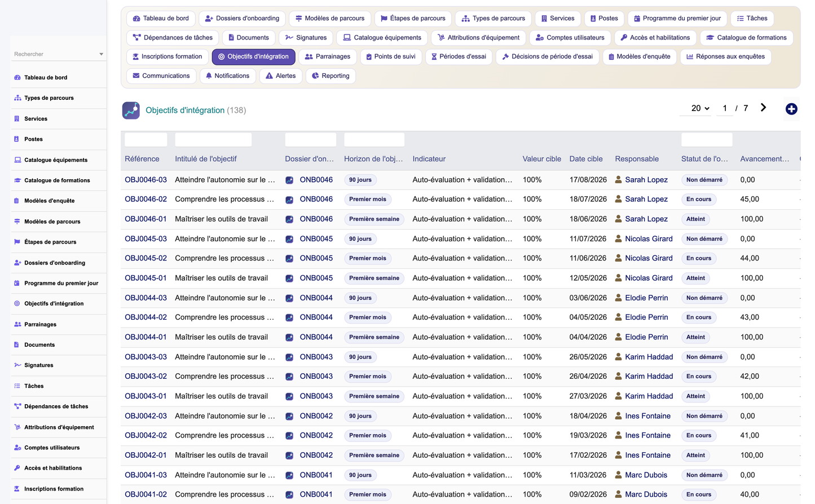This screenshot has height=504, width=815.
Task: Open Marc Dubois link in OBJ0041-03 row
Action: tap(646, 475)
